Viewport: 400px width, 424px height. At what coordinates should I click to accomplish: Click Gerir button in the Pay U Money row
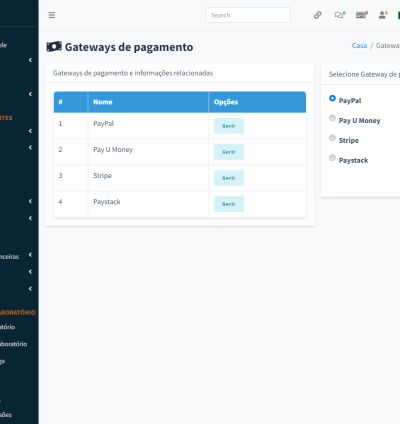(x=229, y=152)
